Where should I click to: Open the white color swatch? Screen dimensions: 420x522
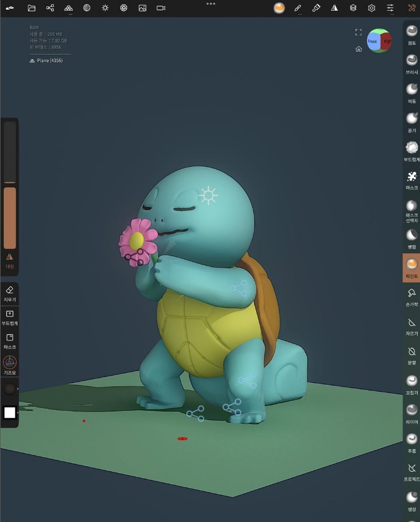click(10, 413)
